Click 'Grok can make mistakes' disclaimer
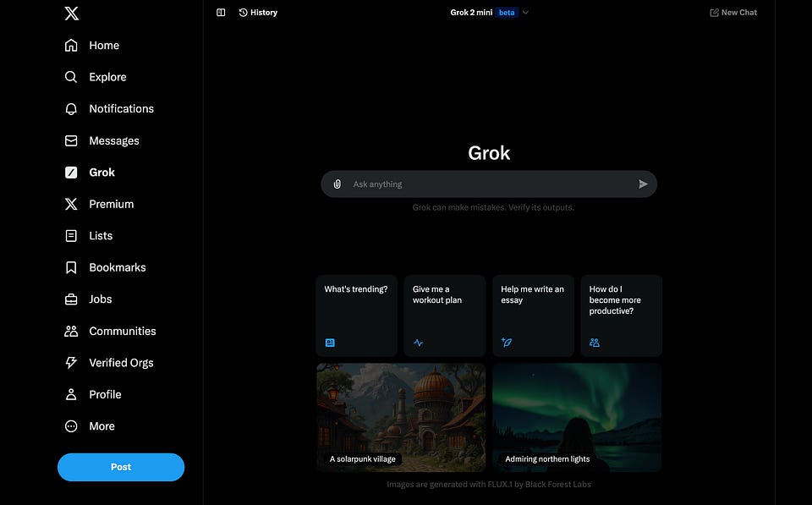 [x=493, y=207]
